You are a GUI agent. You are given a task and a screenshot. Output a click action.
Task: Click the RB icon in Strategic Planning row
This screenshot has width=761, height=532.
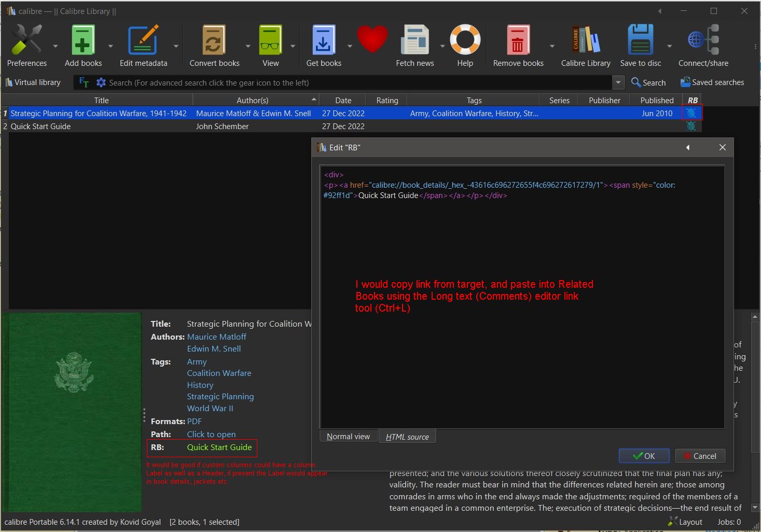tap(691, 113)
